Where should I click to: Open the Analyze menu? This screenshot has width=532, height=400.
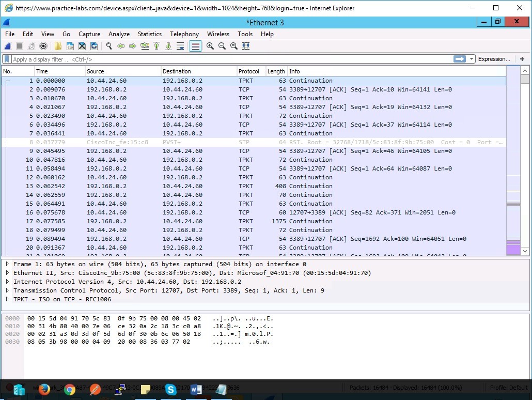[x=119, y=34]
